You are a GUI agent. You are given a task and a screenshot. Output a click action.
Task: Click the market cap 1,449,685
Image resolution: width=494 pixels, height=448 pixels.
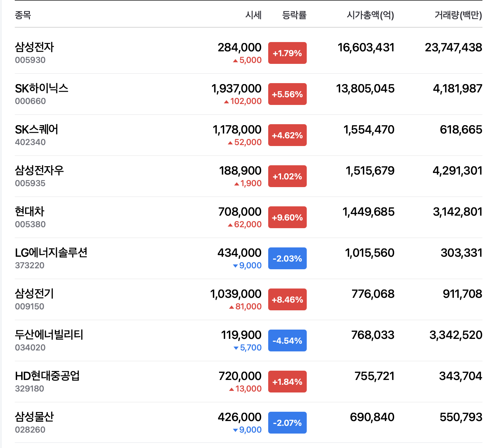coord(368,212)
